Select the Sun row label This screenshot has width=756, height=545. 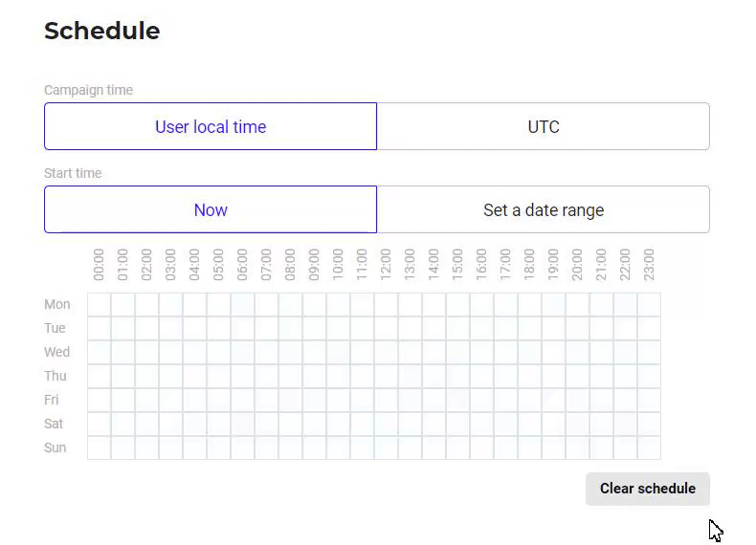55,447
